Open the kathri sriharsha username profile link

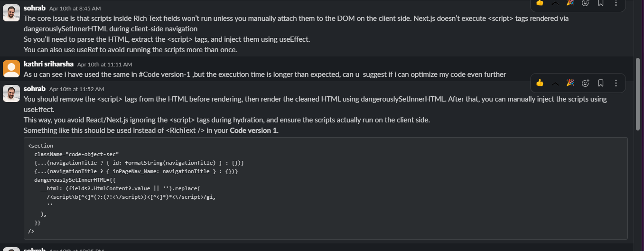coord(48,64)
